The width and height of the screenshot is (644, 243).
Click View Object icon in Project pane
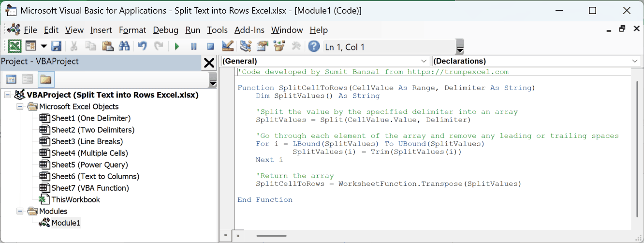point(28,79)
